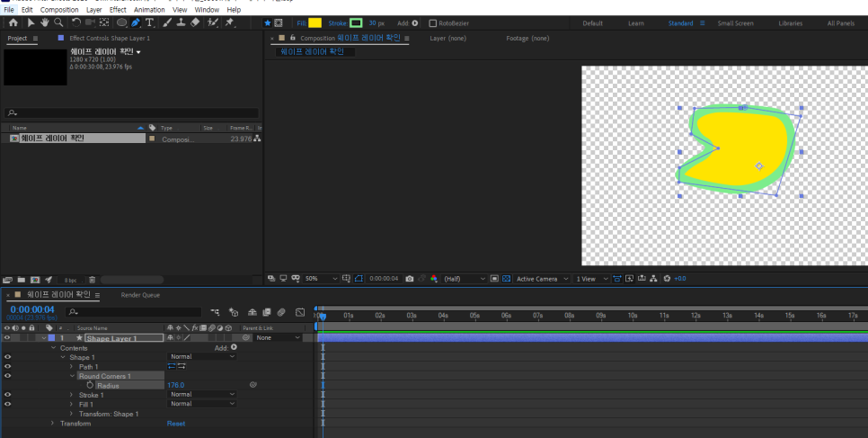
Task: Open the Active Camera dropdown
Action: click(x=542, y=279)
